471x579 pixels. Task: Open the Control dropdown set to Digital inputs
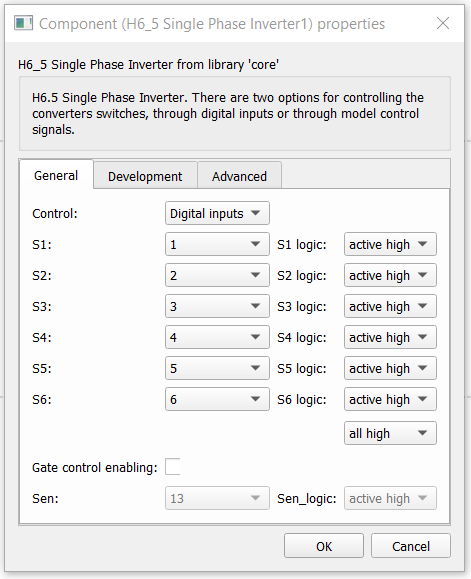(217, 213)
